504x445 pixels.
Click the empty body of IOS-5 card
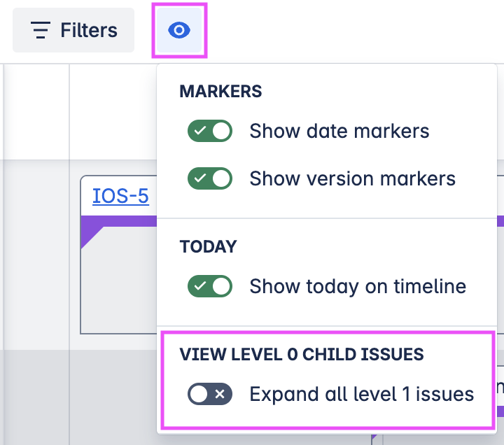pyautogui.click(x=119, y=287)
